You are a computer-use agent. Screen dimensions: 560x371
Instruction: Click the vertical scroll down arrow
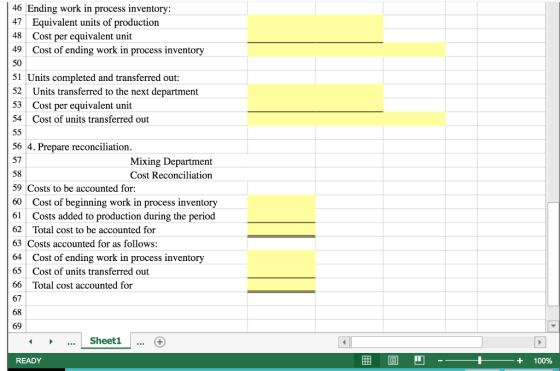[x=553, y=326]
